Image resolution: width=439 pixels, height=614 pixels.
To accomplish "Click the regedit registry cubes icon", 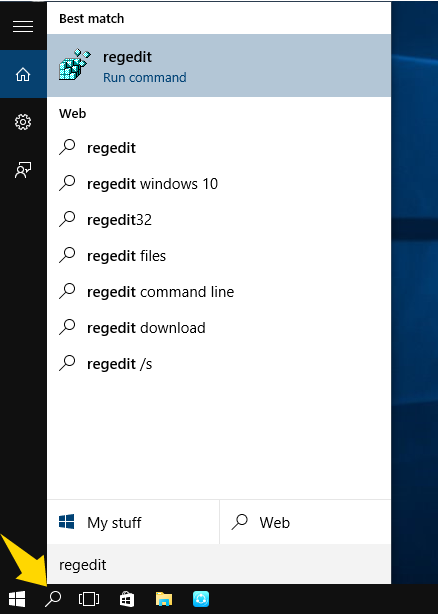I will (74, 65).
